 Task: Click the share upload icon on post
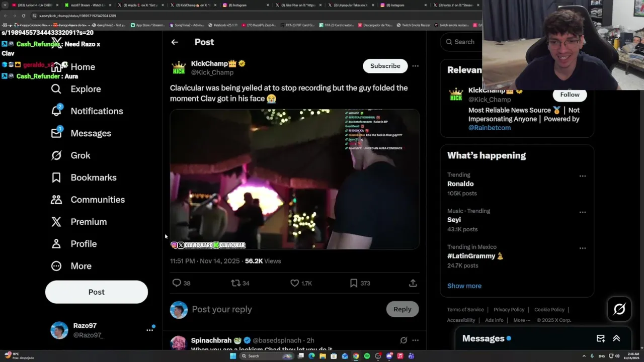point(413,283)
